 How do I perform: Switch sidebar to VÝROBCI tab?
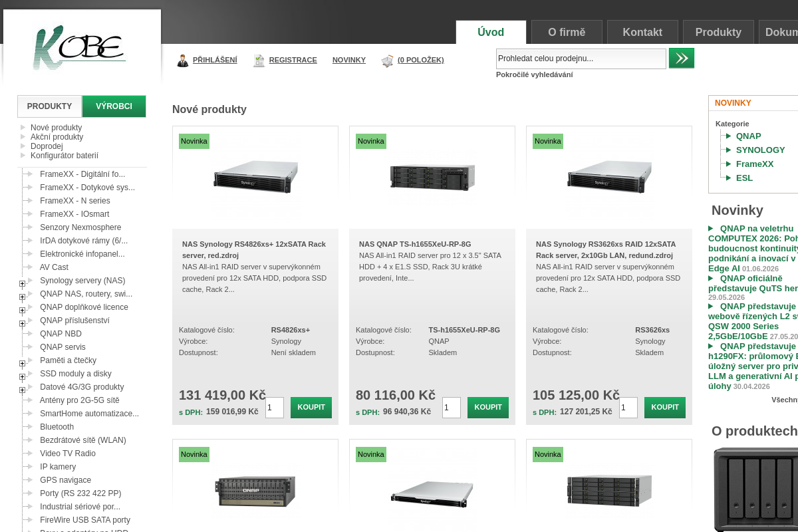114,106
